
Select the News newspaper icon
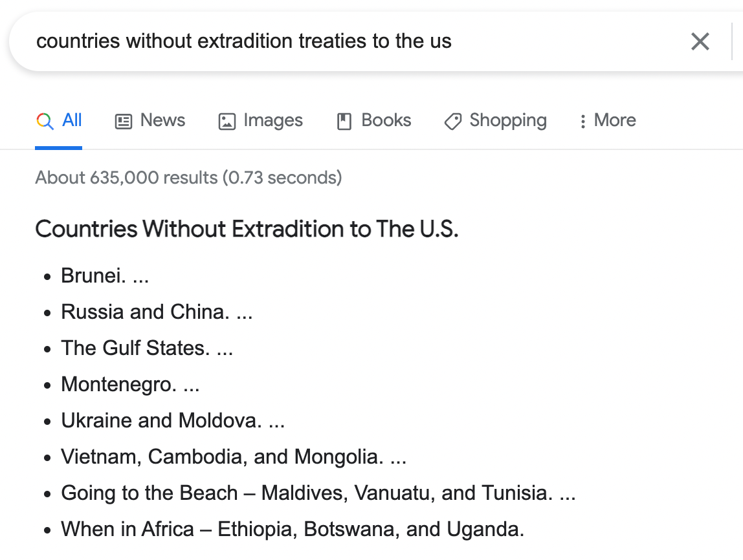(x=124, y=120)
